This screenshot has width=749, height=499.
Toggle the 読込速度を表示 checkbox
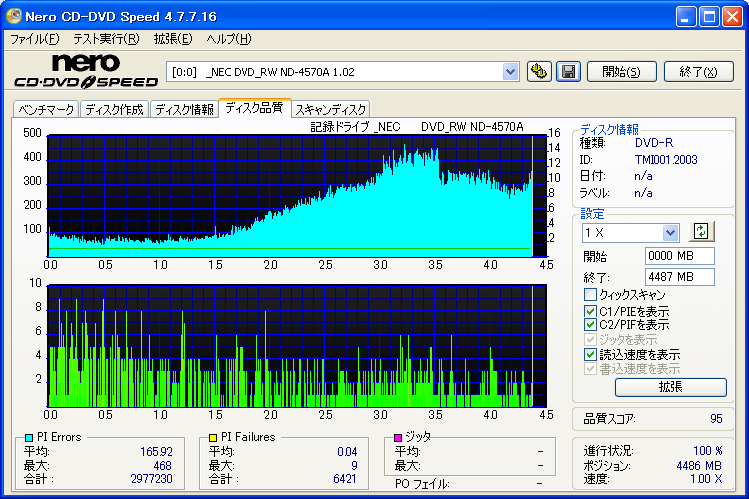coord(590,354)
